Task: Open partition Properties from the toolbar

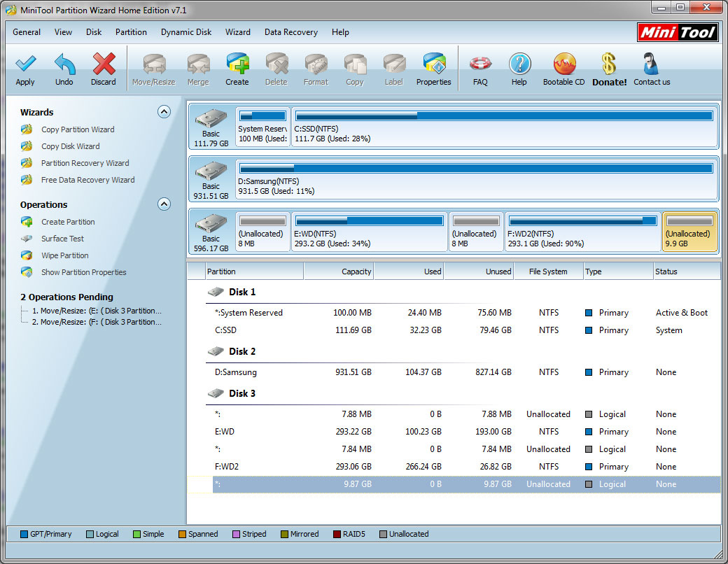Action: click(433, 64)
